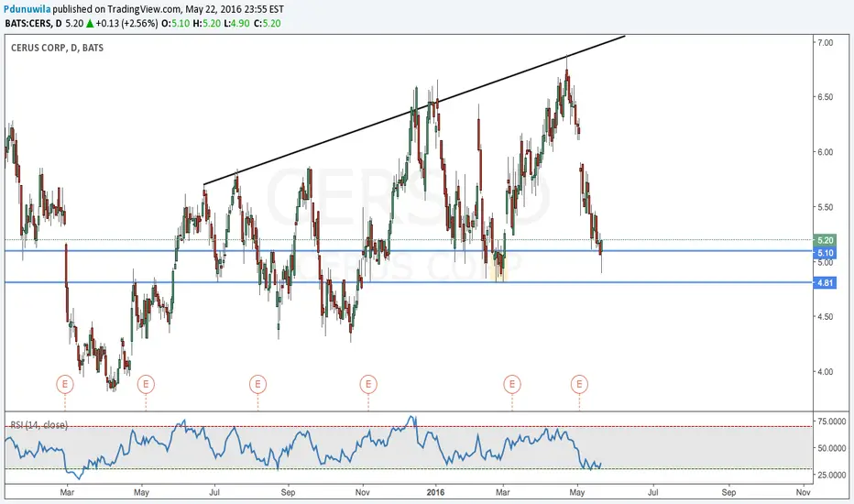The width and height of the screenshot is (854, 504).
Task: Click the CERUS CORP, D, BATS chart title
Action: pos(57,48)
